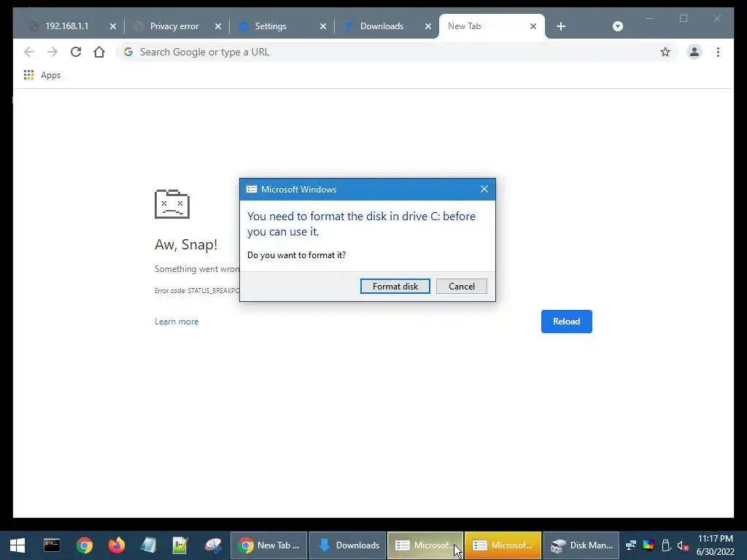747x560 pixels.
Task: Switch to the Disk Management taskbar window
Action: pos(581,545)
